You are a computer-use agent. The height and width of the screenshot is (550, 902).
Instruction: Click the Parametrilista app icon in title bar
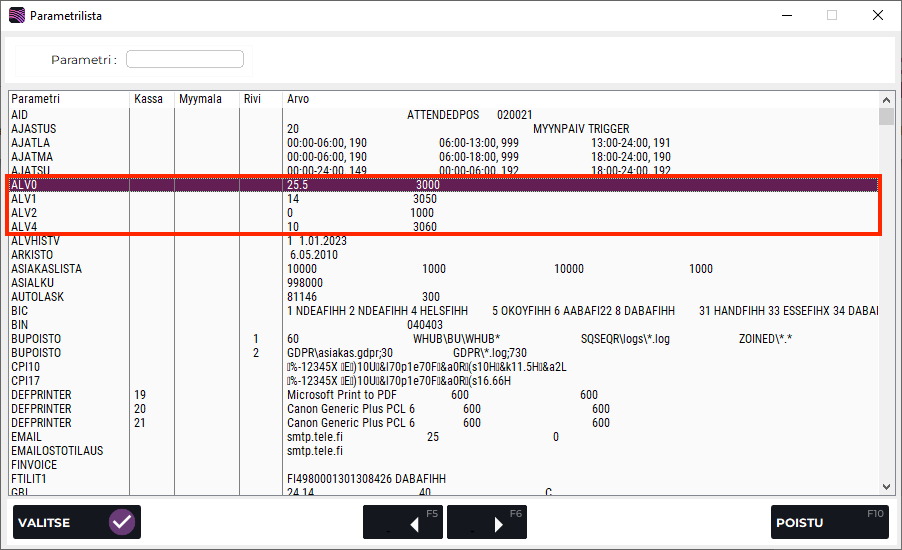click(17, 16)
